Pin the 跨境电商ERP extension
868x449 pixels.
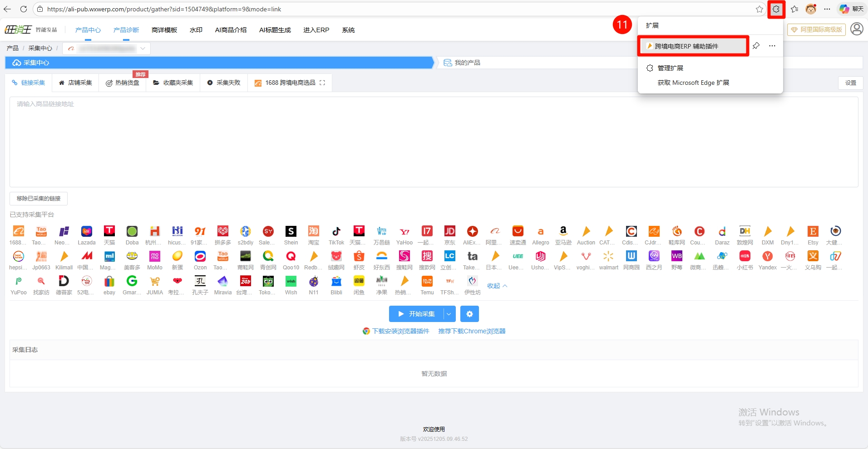(756, 46)
